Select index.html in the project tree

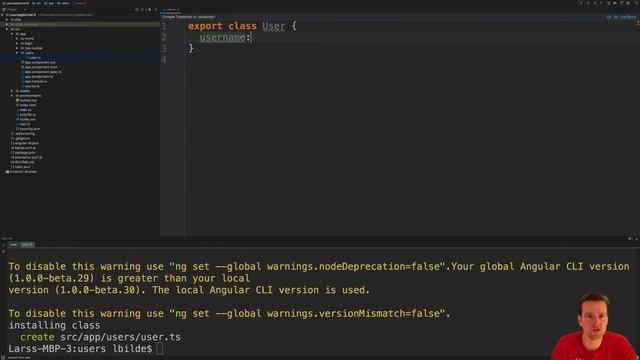click(27, 105)
